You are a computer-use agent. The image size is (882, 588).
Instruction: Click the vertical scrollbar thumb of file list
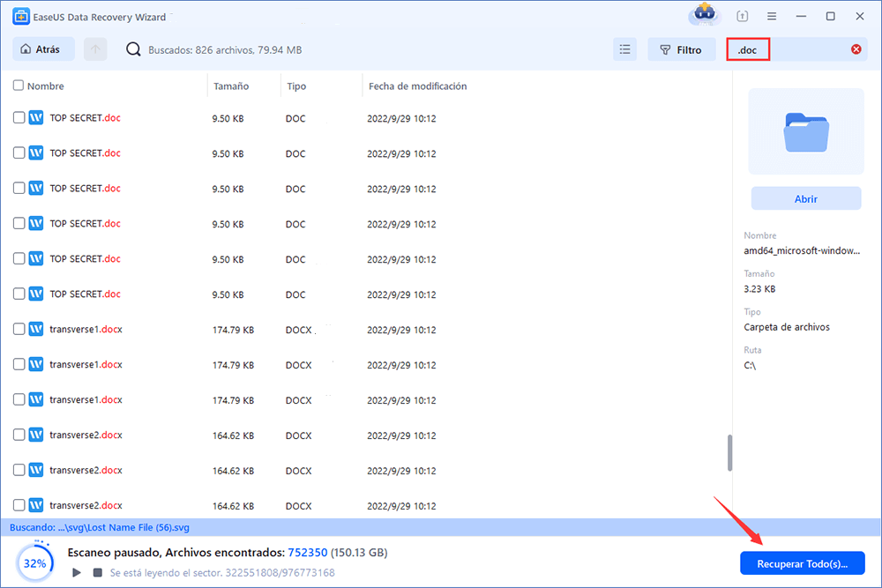(729, 452)
